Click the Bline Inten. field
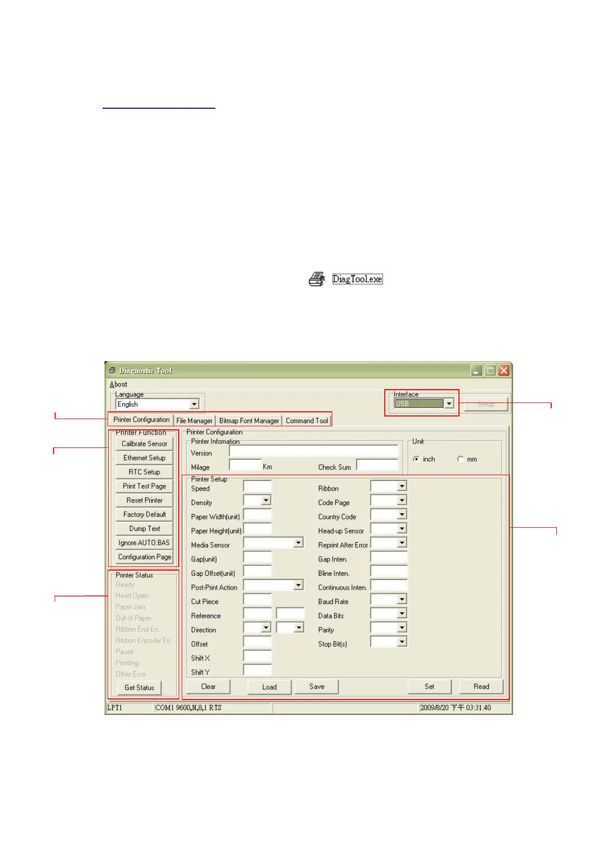613x868 pixels. pos(389,571)
